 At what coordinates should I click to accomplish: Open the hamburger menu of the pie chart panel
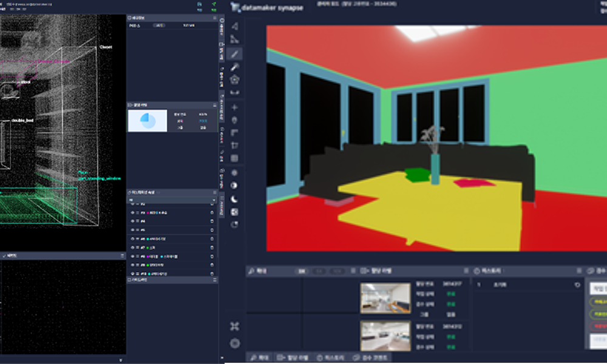pyautogui.click(x=214, y=105)
